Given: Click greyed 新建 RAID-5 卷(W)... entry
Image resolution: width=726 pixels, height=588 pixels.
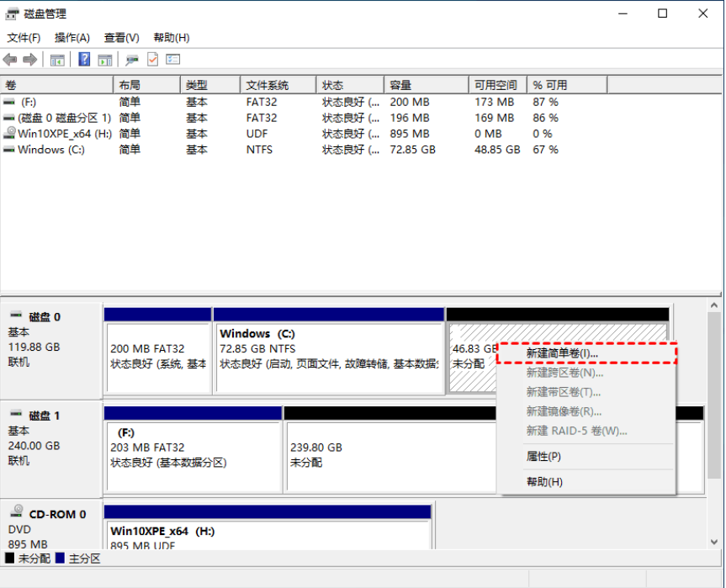Looking at the screenshot, I should click(x=586, y=431).
